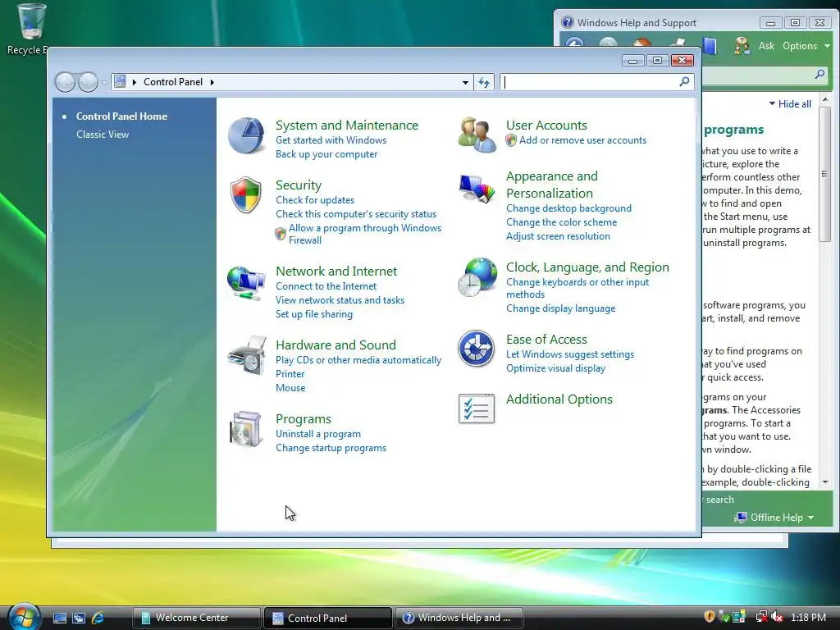The width and height of the screenshot is (840, 630).
Task: Click Ask in Help and Support toolbar
Action: point(766,46)
